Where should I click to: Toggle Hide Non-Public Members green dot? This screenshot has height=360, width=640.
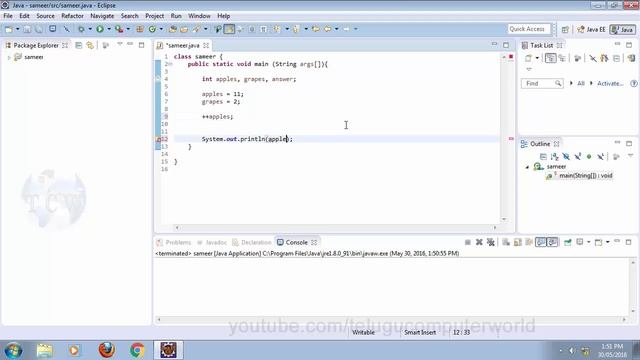589,157
